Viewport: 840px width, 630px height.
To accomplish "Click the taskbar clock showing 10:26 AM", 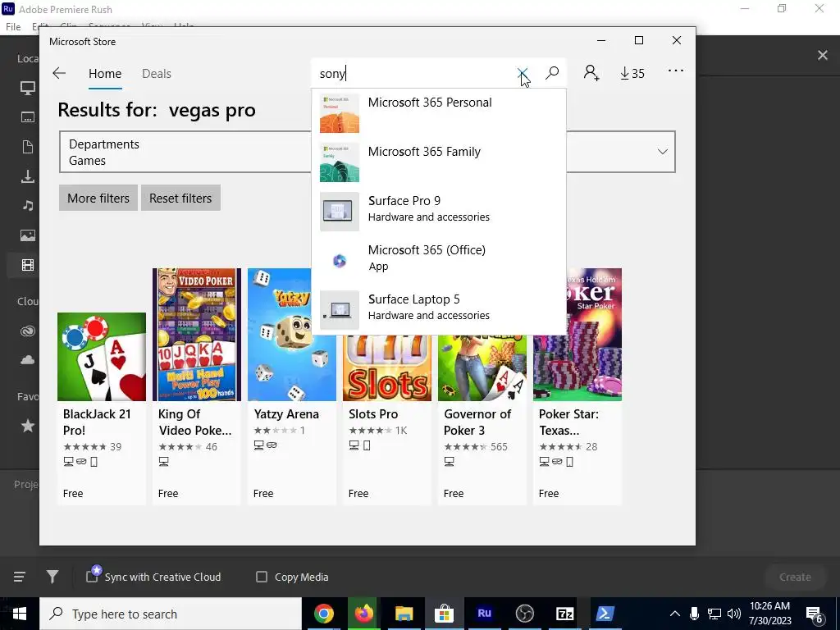I will (x=769, y=614).
